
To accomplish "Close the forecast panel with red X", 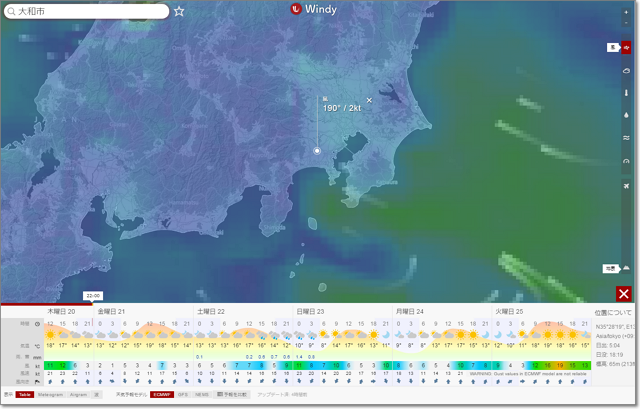I will pyautogui.click(x=624, y=294).
